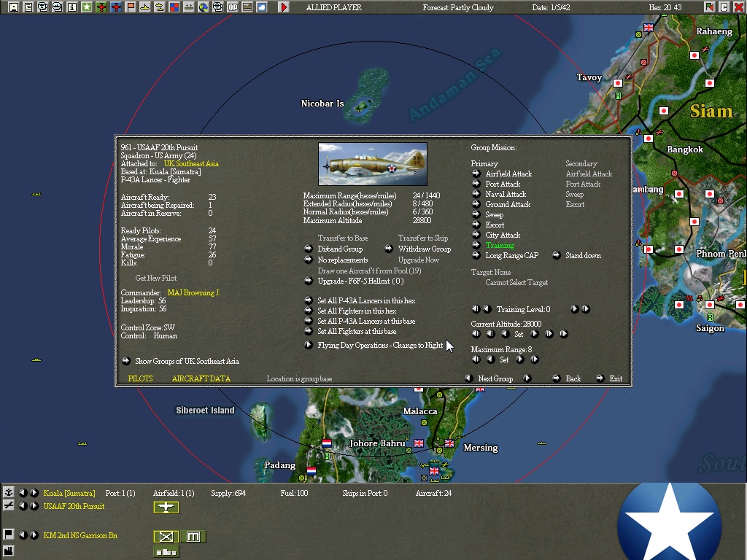Click left arrow beside KM 2nd NS Garrison Bn

coord(23,534)
